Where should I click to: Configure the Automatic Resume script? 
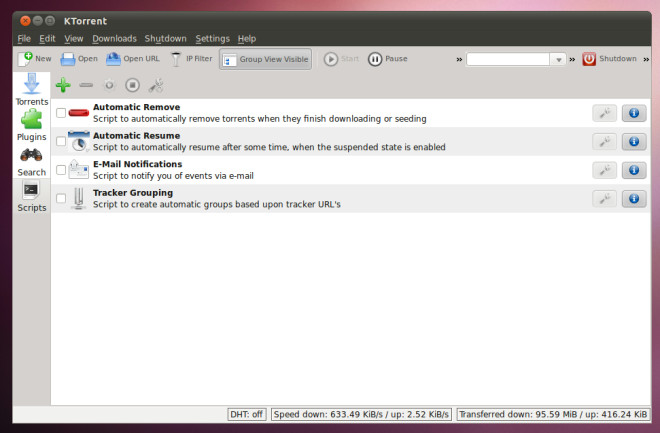point(604,142)
